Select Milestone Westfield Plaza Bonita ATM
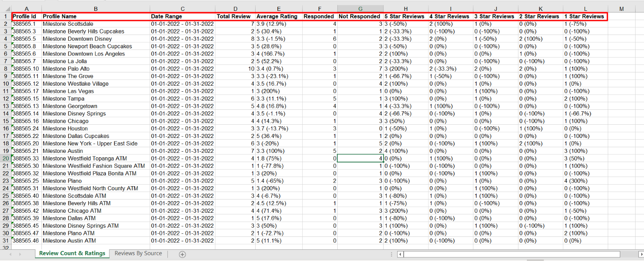The height and width of the screenshot is (261, 644). tap(96, 173)
